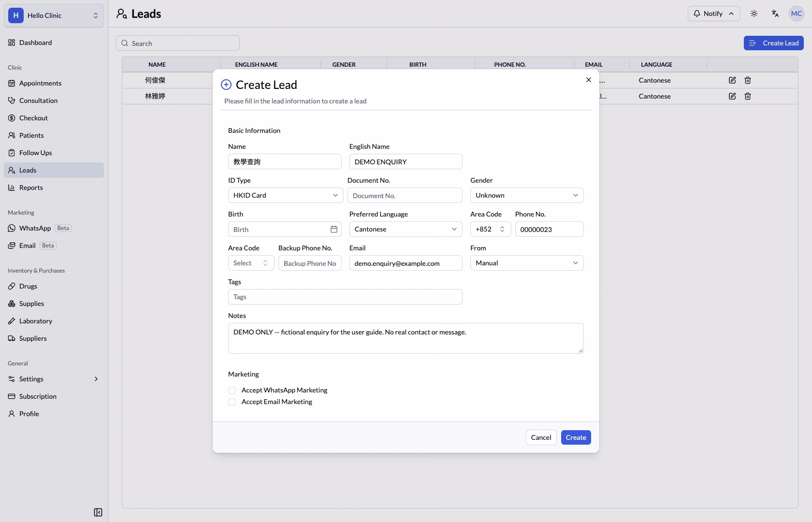Open the +852 Area Code selector
Screen dimensions: 812x522
tap(491, 229)
